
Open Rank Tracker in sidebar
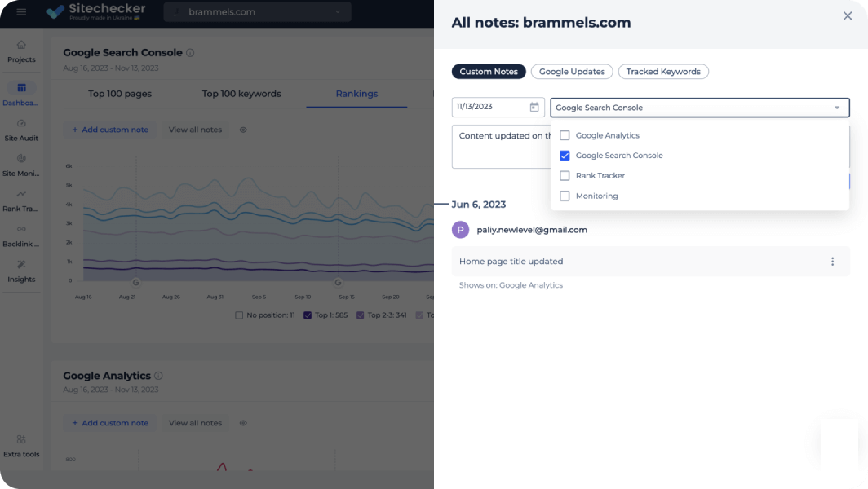pos(21,200)
